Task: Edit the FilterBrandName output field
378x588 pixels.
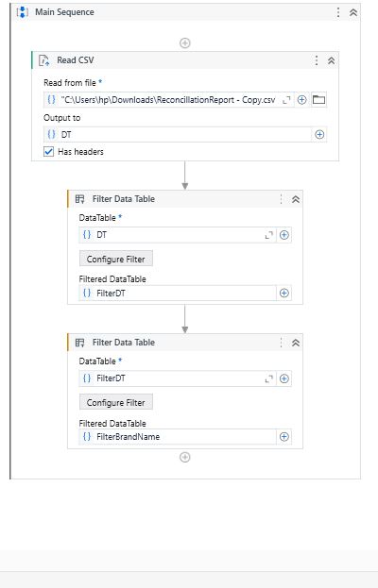Action: click(x=178, y=436)
